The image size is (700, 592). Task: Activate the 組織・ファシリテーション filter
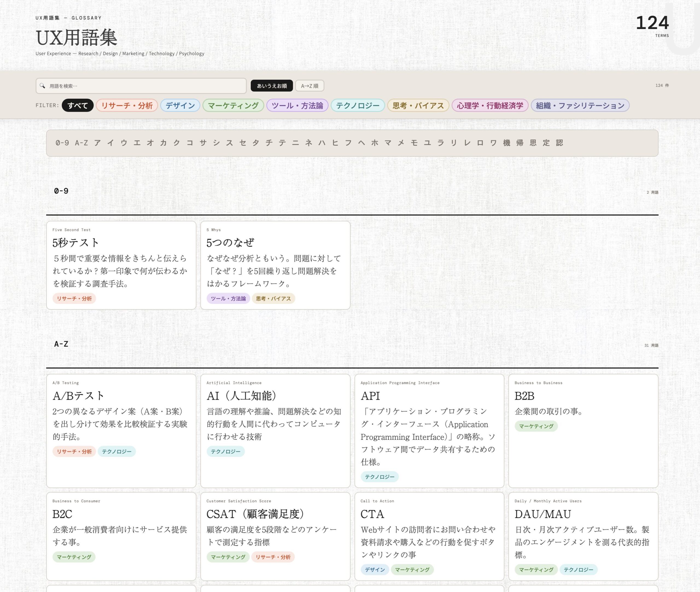tap(580, 105)
